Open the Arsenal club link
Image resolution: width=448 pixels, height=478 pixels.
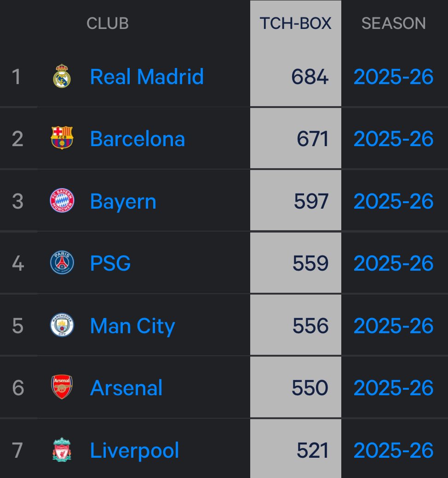(x=126, y=388)
